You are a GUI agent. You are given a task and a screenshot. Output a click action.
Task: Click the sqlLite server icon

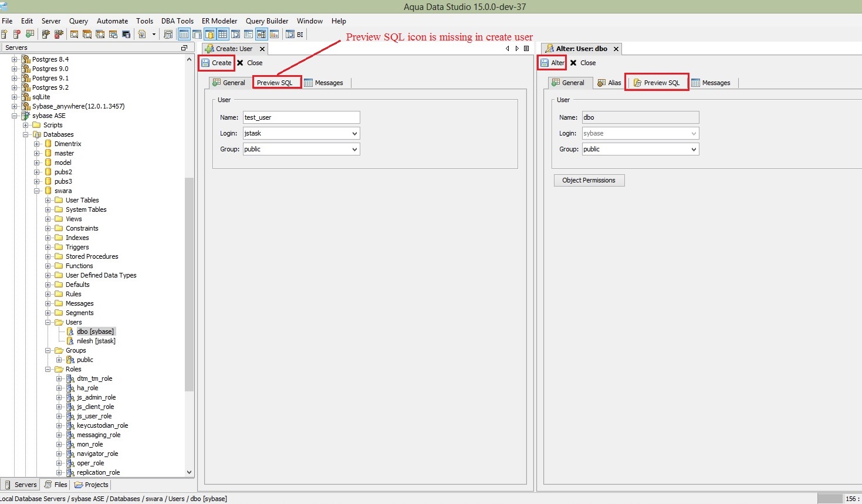point(26,97)
